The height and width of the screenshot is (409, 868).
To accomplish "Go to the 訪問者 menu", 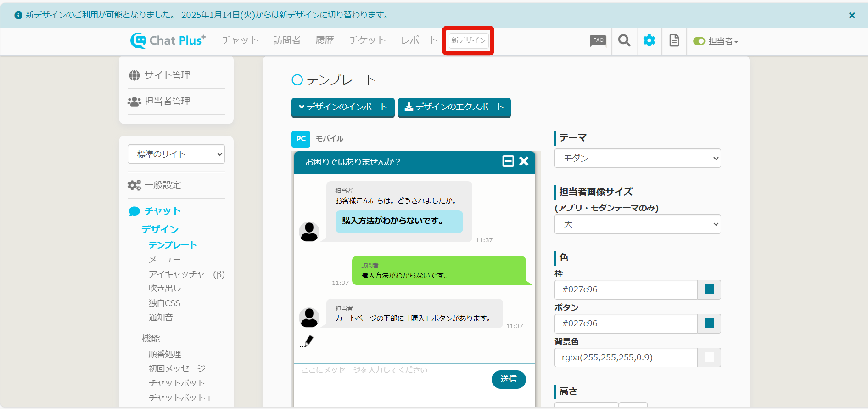I will point(287,40).
